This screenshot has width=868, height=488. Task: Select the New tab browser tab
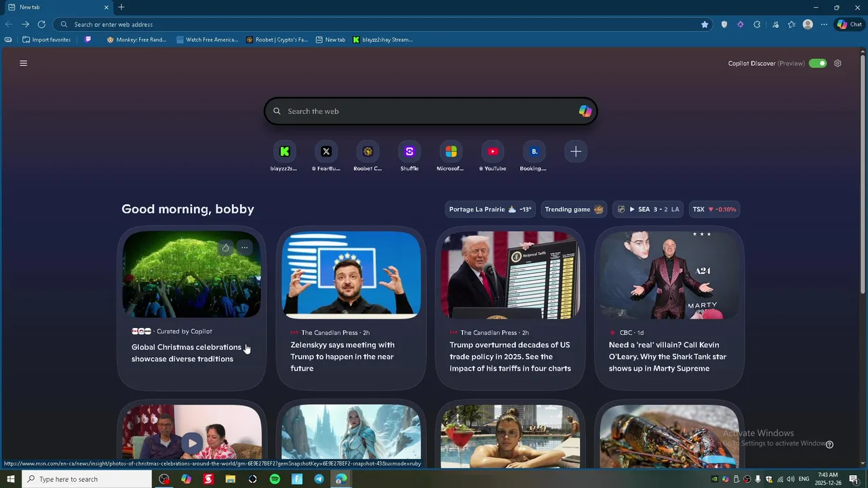point(58,7)
